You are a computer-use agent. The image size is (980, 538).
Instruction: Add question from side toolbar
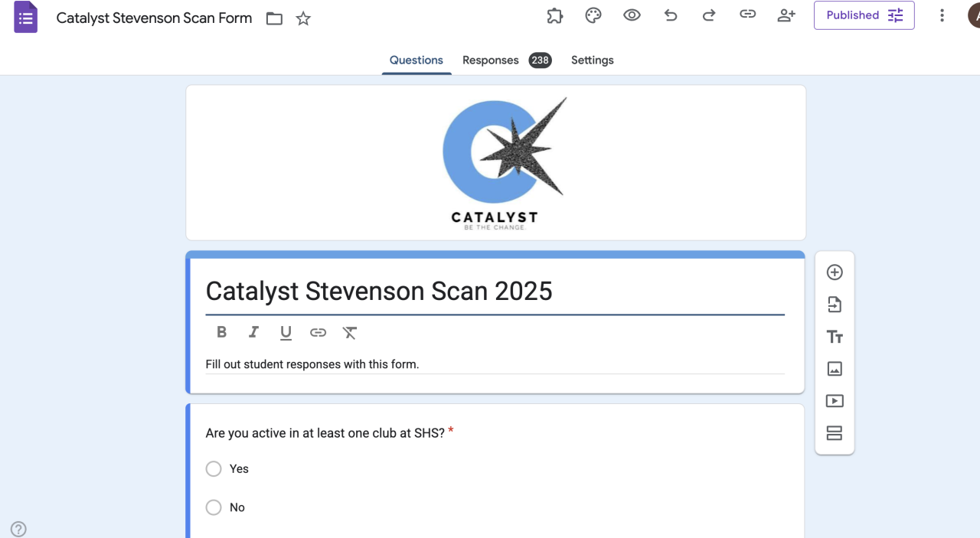pos(835,272)
